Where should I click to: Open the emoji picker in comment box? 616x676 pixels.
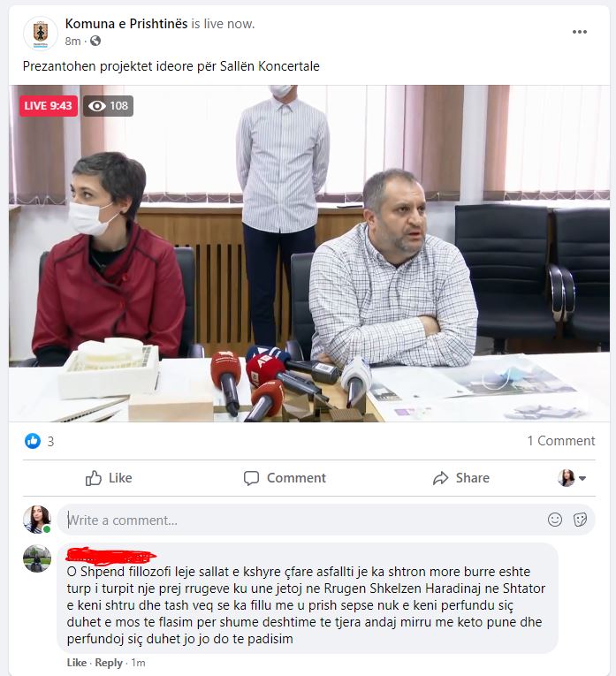[x=555, y=520]
